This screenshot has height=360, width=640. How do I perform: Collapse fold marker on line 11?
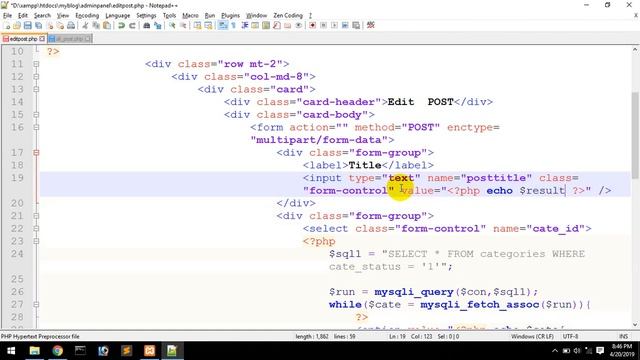point(36,64)
